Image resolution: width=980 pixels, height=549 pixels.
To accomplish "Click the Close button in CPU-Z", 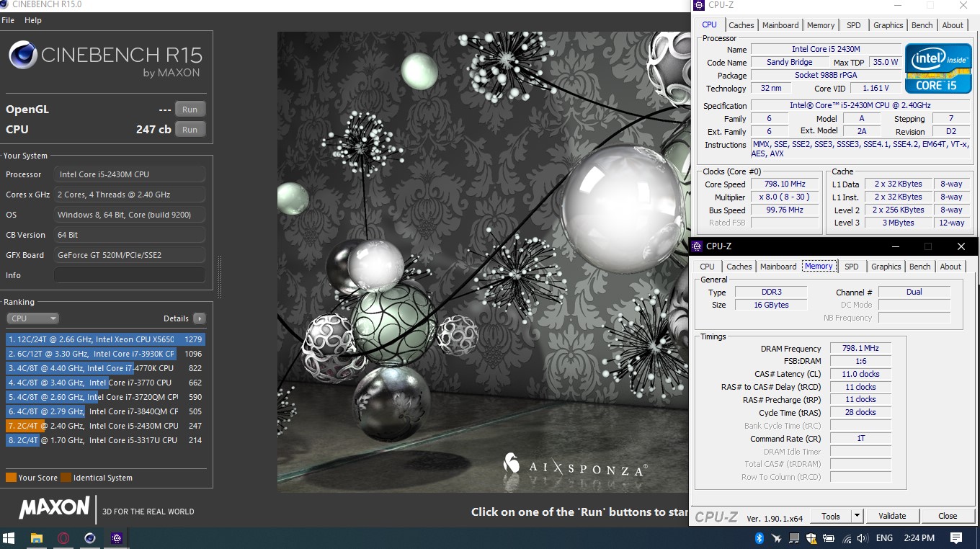I will coord(948,516).
